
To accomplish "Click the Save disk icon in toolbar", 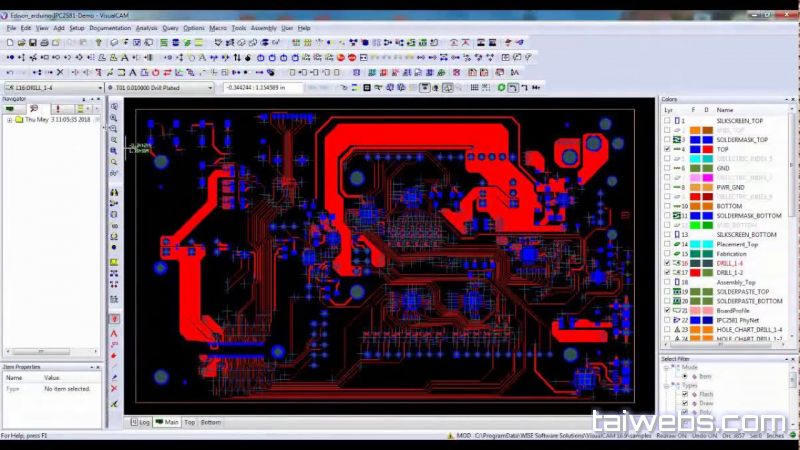I will pos(32,43).
